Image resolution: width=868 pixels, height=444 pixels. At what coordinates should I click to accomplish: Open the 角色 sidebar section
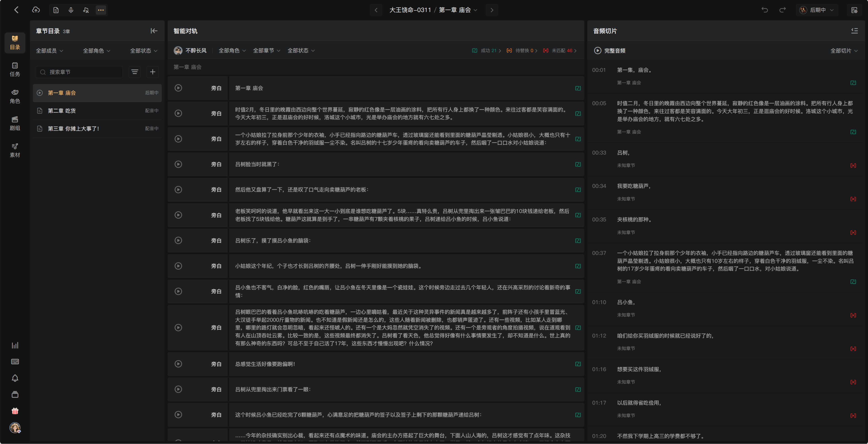(x=15, y=96)
